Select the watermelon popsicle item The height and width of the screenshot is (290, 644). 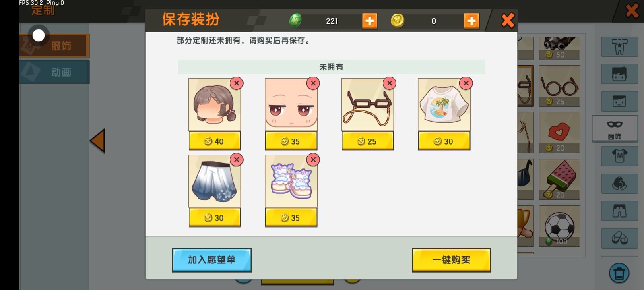click(x=559, y=179)
